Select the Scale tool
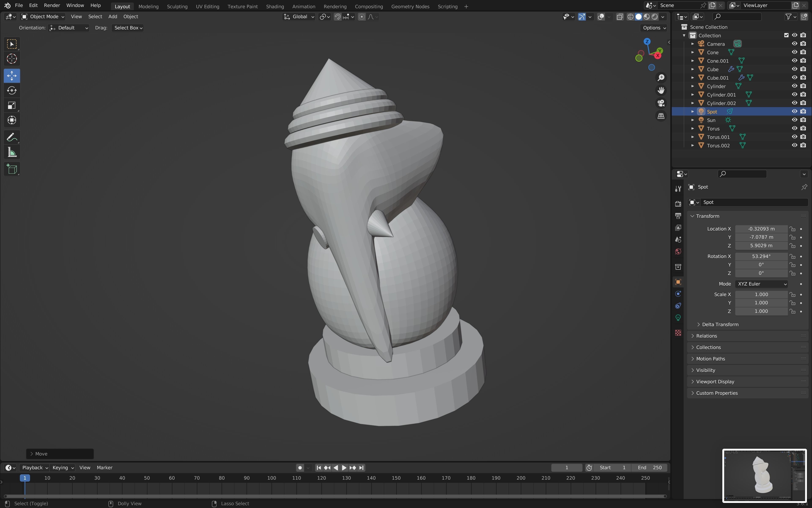The height and width of the screenshot is (508, 812). pos(12,105)
